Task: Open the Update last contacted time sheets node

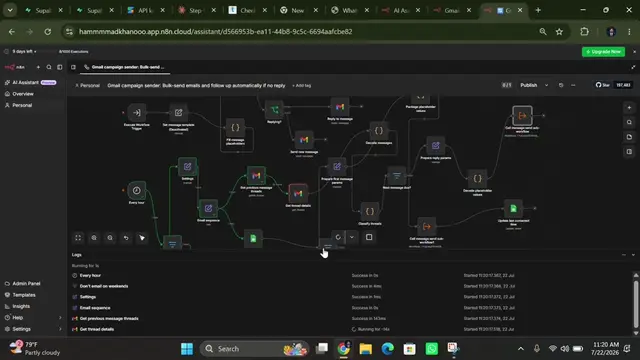Action: point(513,209)
